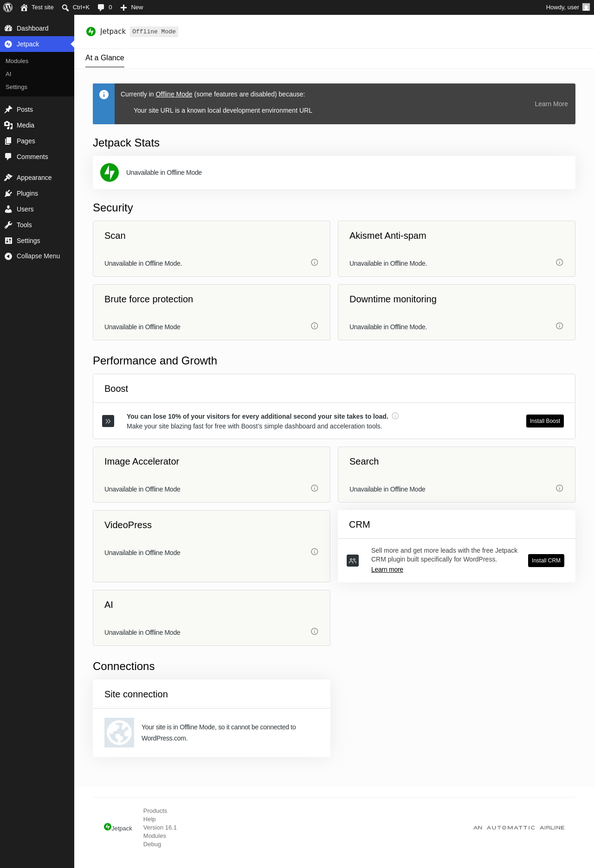Open Plugins in the sidebar

pyautogui.click(x=37, y=193)
